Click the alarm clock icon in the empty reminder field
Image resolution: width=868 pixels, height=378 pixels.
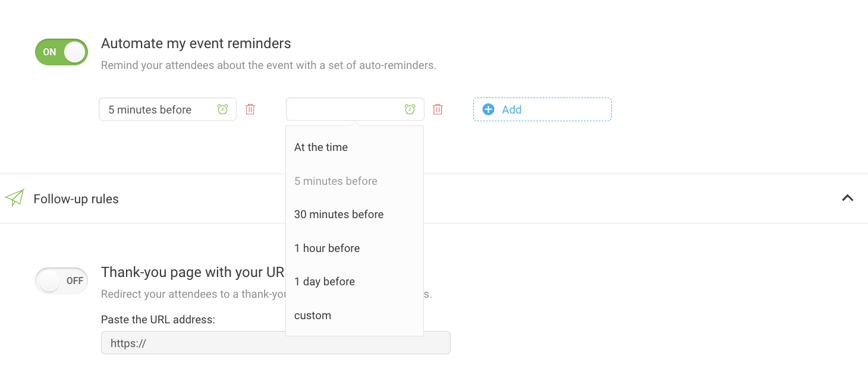410,109
